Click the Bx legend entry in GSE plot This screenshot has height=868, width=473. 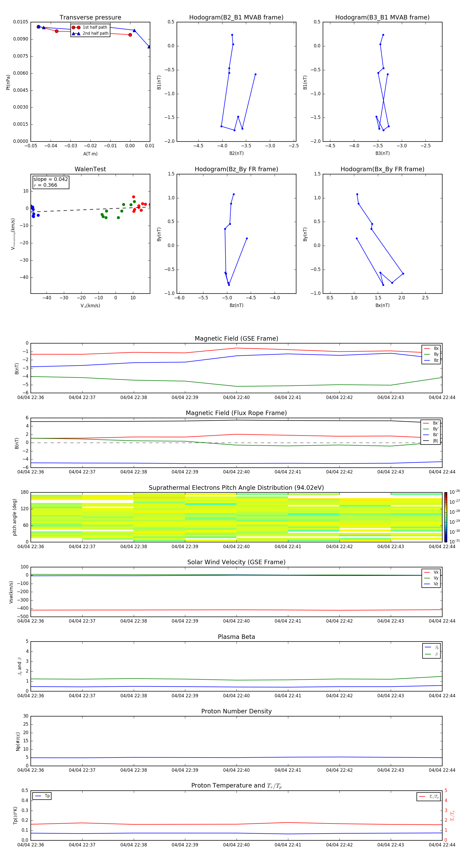[431, 349]
